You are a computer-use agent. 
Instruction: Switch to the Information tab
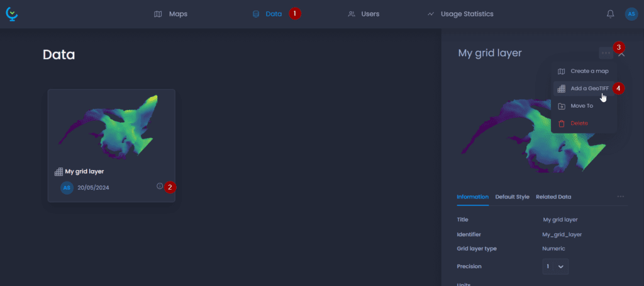click(x=473, y=197)
